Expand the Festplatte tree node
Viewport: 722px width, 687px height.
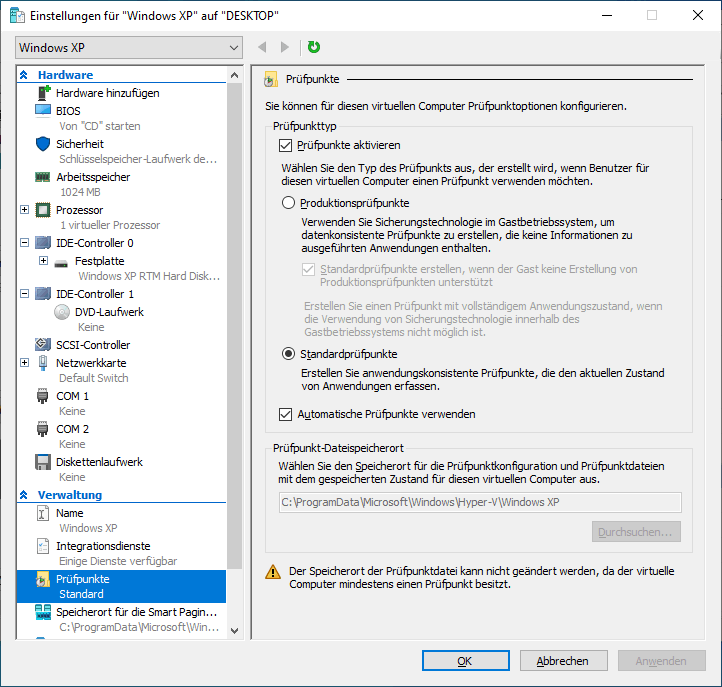click(43, 261)
